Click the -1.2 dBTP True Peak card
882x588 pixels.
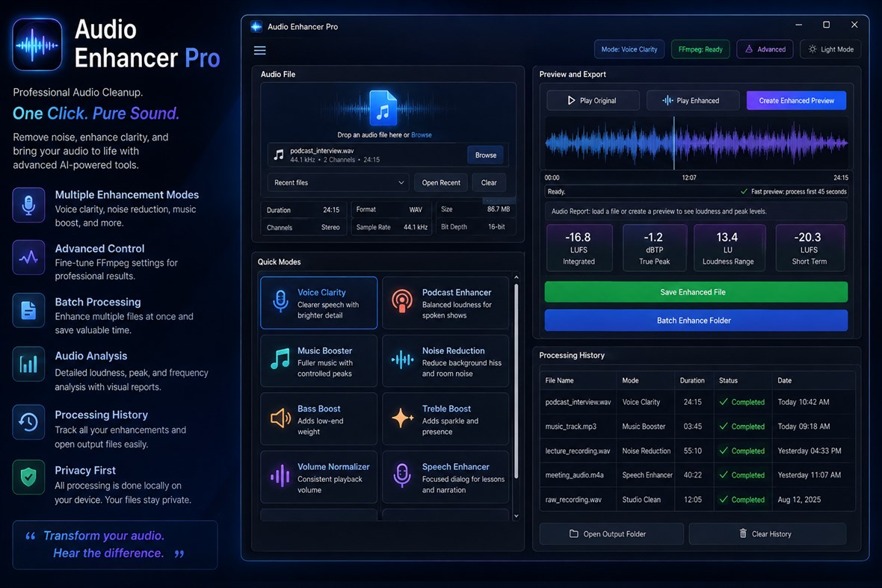pos(654,248)
